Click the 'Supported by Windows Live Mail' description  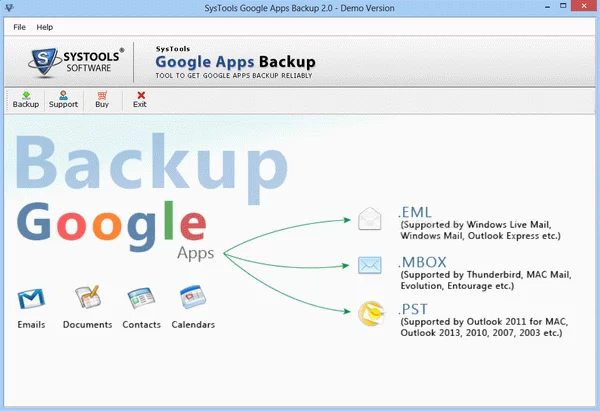click(x=480, y=230)
